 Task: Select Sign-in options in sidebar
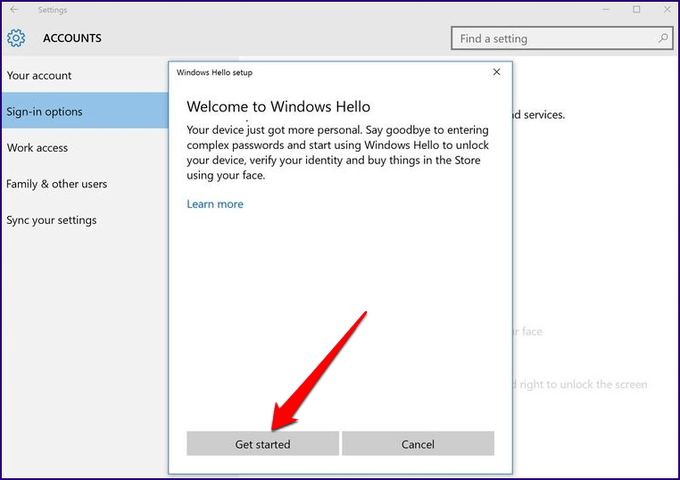(45, 111)
